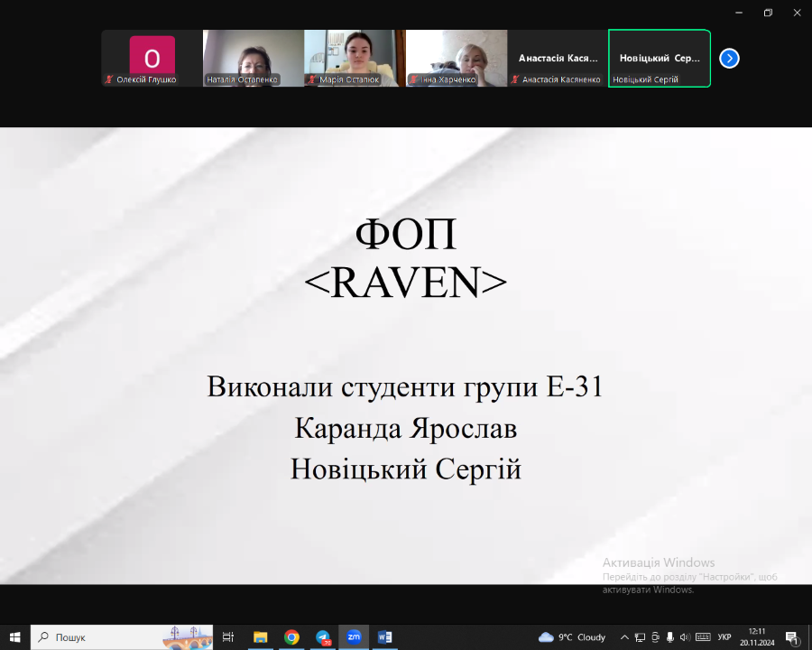Switch input language УКР
812x650 pixels.
724,637
